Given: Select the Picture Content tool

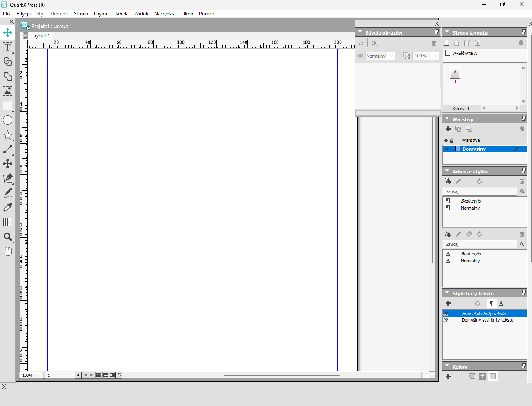Looking at the screenshot, I should point(7,91).
